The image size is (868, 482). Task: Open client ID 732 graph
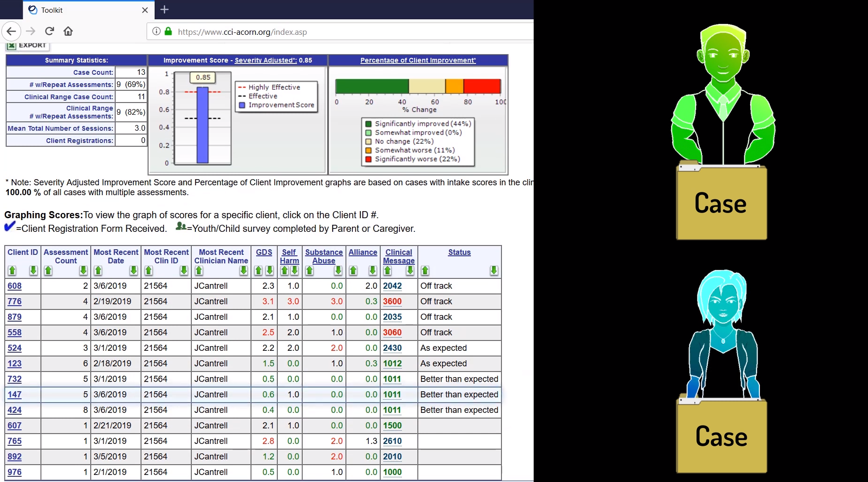(15, 379)
